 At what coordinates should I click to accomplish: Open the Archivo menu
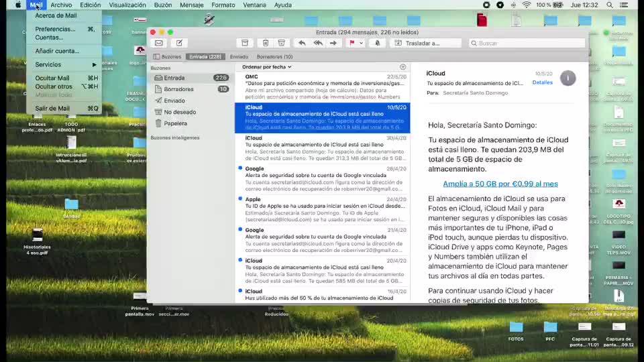pos(61,5)
